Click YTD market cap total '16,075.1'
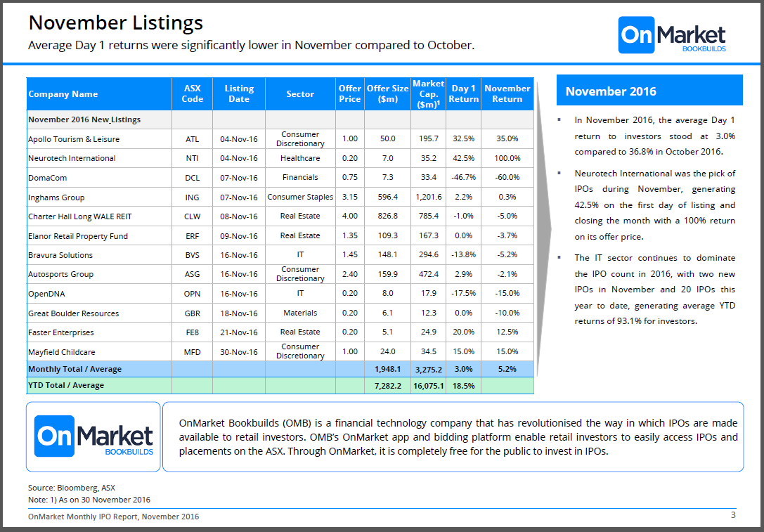This screenshot has width=764, height=532. coord(429,386)
